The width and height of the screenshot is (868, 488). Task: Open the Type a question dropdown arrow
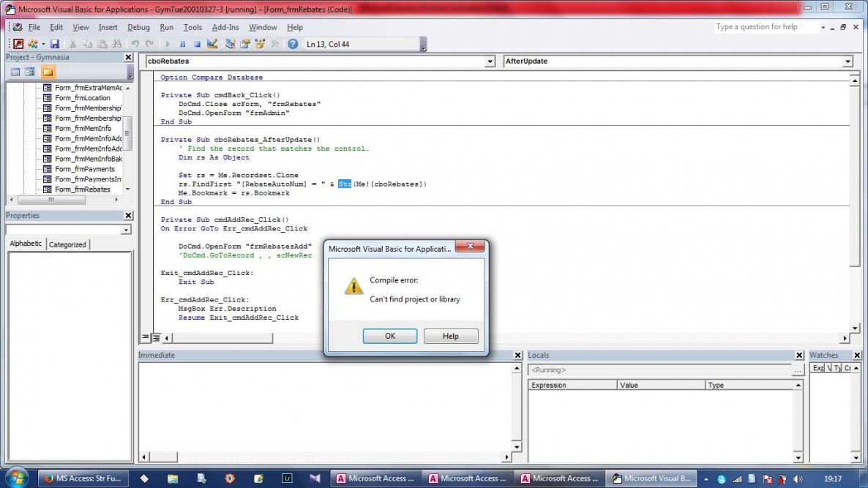(823, 27)
